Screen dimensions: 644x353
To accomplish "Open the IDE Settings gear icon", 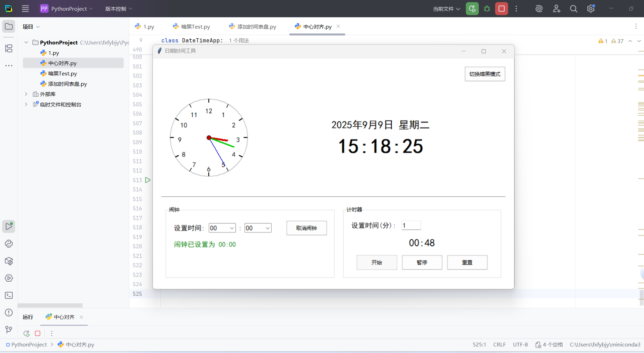I will click(x=590, y=9).
